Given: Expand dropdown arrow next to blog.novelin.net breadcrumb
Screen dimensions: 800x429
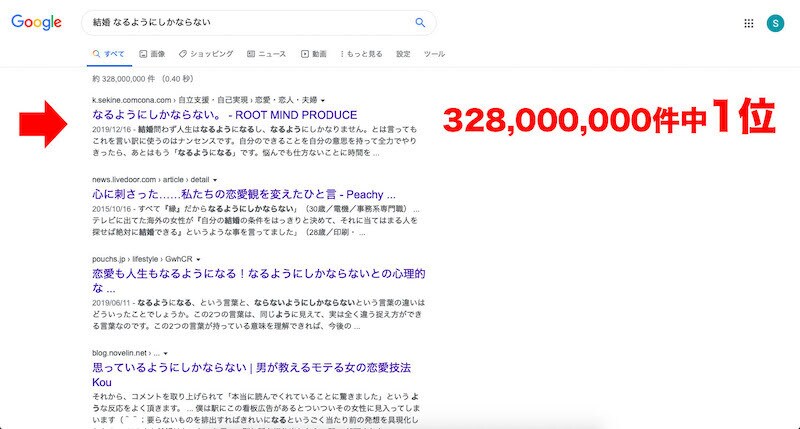Looking at the screenshot, I should tap(165, 354).
